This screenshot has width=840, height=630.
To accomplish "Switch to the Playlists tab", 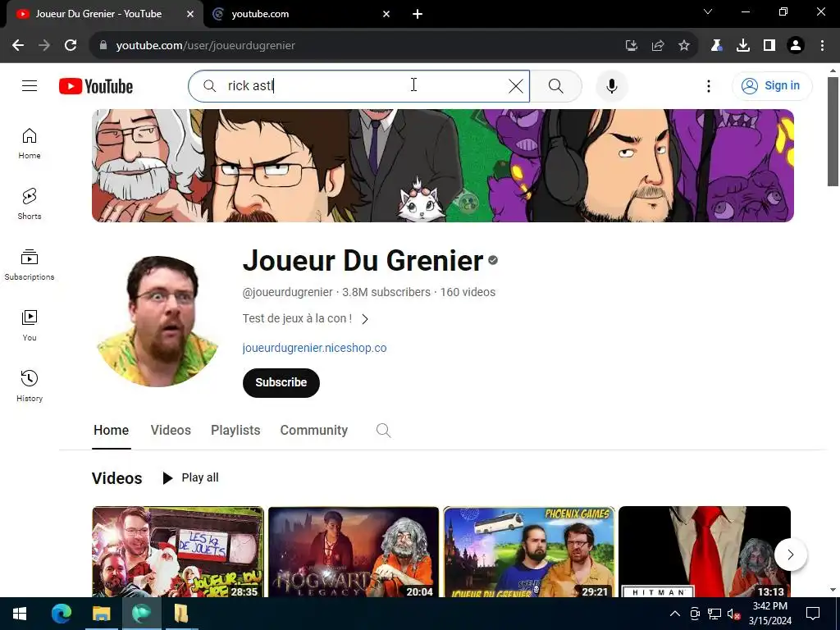I will 235,430.
